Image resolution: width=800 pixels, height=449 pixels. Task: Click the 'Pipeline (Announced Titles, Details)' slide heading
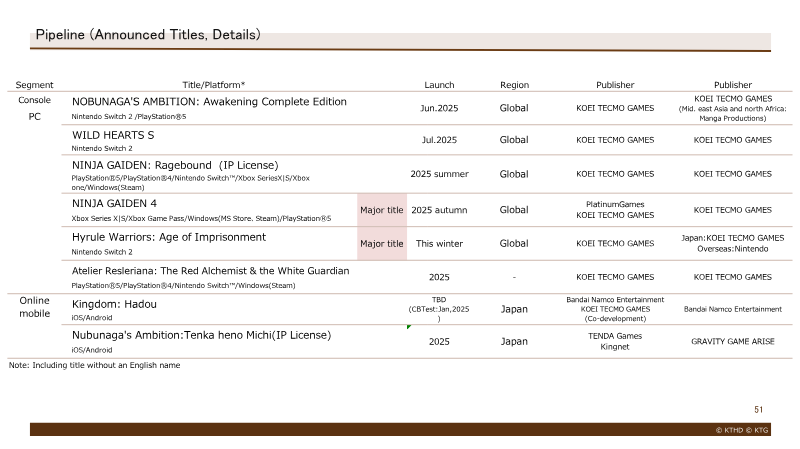(x=148, y=35)
